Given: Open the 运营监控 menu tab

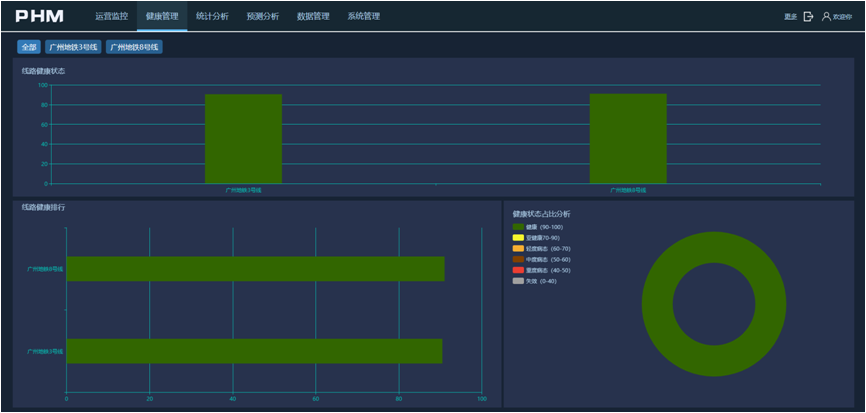Looking at the screenshot, I should coord(111,17).
